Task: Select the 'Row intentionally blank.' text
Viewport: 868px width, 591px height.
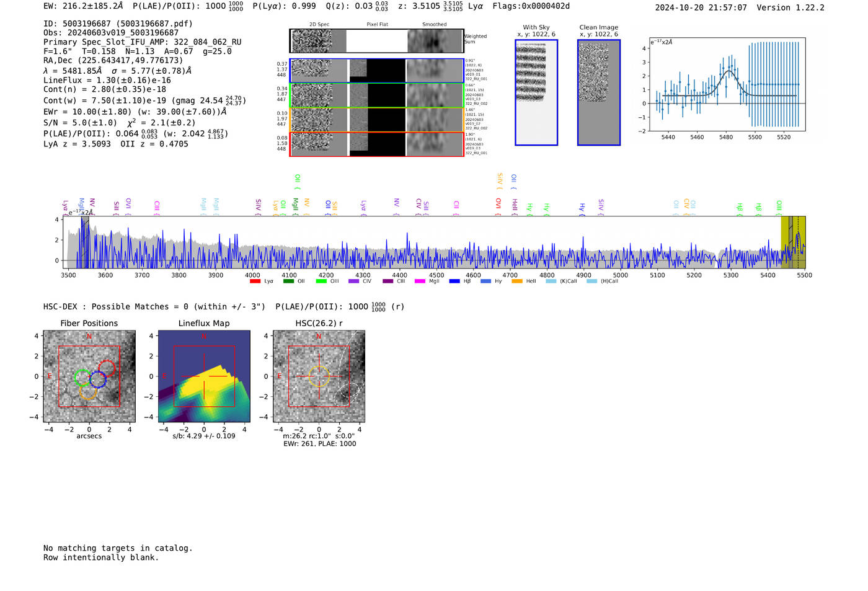Action: 101,558
